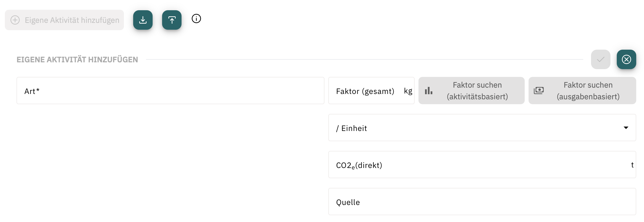Click the grey checkmark confirm button

coord(600,59)
